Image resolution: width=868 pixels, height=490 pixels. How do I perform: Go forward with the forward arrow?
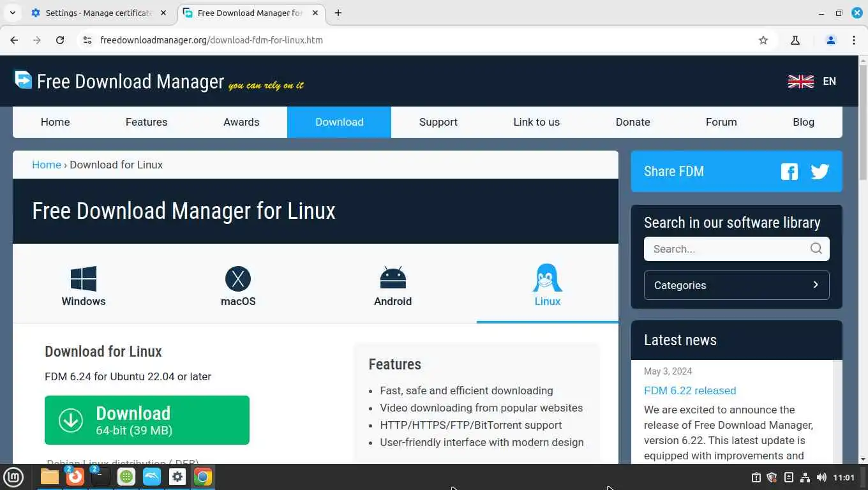tap(37, 40)
